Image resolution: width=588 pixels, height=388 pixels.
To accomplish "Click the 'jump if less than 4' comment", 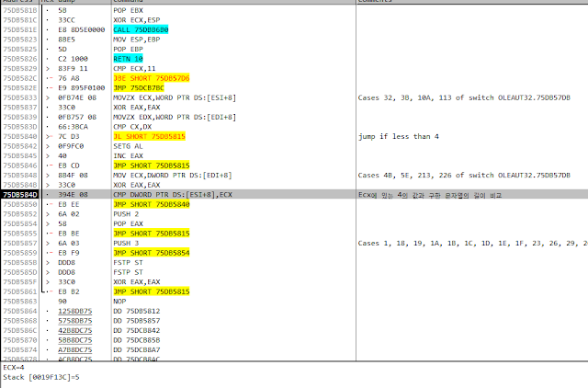I will pyautogui.click(x=398, y=136).
